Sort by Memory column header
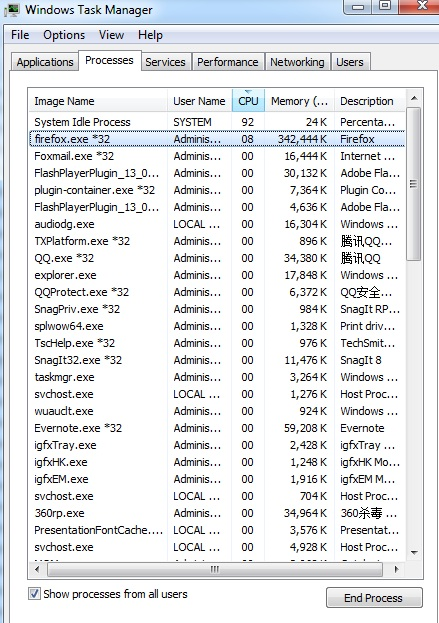This screenshot has width=439, height=623. click(300, 101)
